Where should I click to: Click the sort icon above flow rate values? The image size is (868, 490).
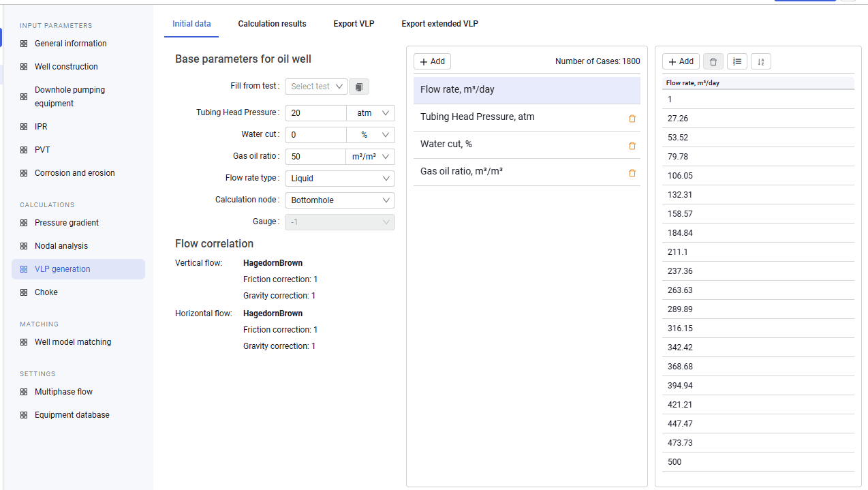pyautogui.click(x=760, y=62)
